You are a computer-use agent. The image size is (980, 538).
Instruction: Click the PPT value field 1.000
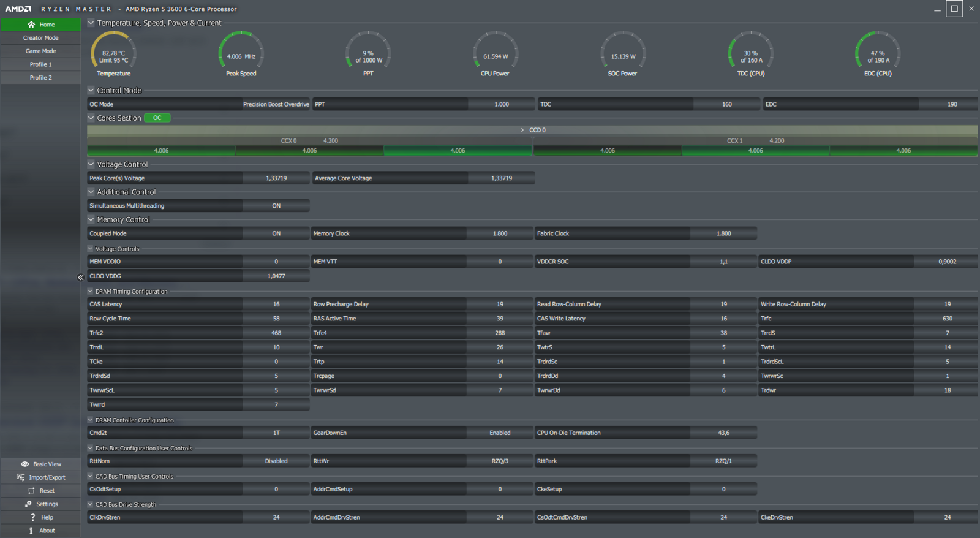click(502, 104)
